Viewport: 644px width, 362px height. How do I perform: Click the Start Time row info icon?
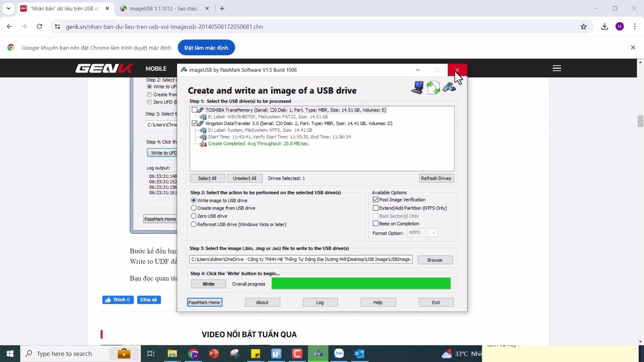203,137
